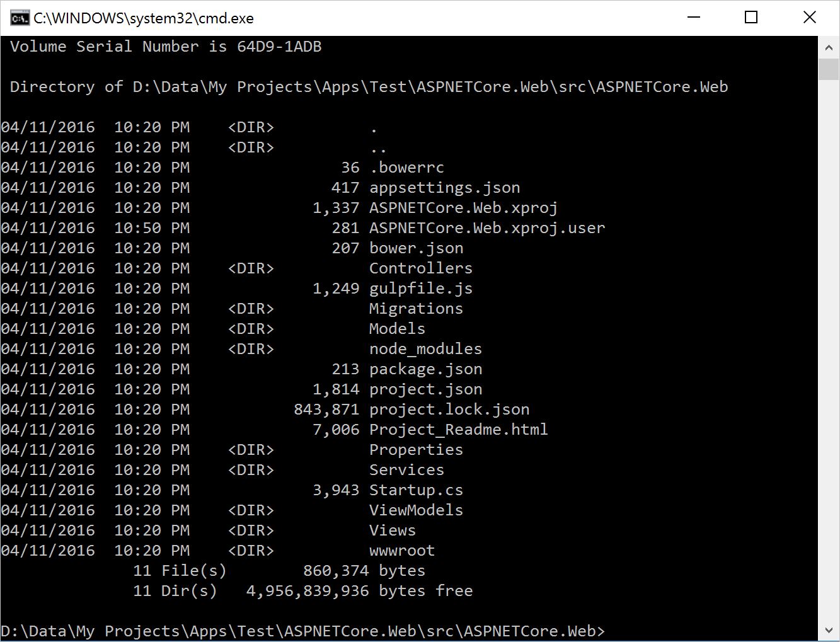Click the gulpfile.js file name
The image size is (840, 642).
pos(420,289)
